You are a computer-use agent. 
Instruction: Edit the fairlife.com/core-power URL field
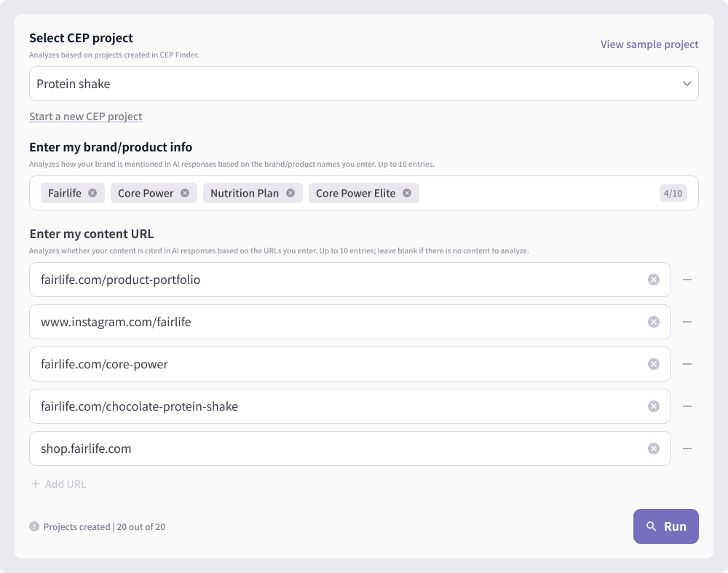(x=349, y=364)
